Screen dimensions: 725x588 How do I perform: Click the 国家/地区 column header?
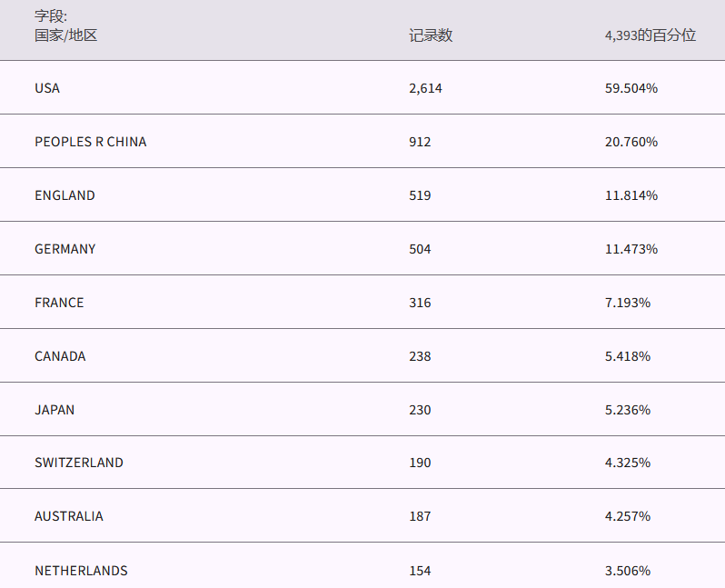65,35
